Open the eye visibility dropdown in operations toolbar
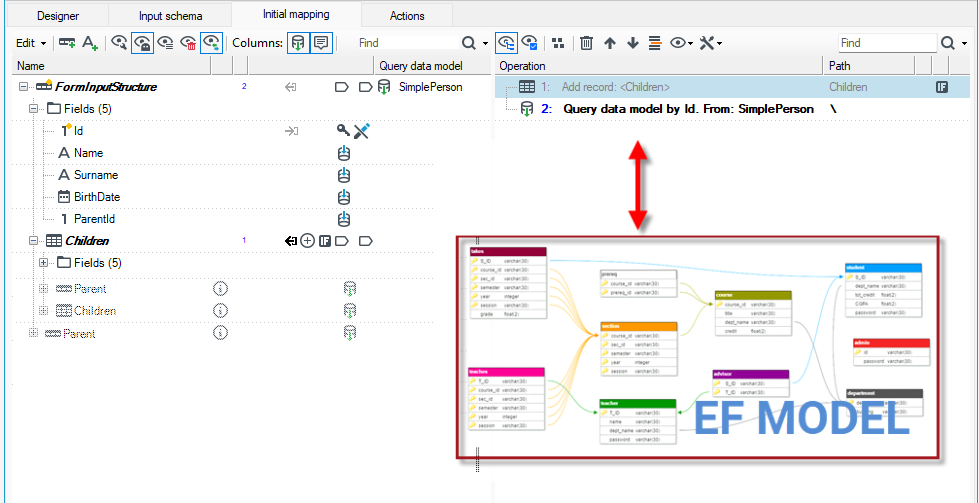The image size is (979, 503). pyautogui.click(x=682, y=43)
